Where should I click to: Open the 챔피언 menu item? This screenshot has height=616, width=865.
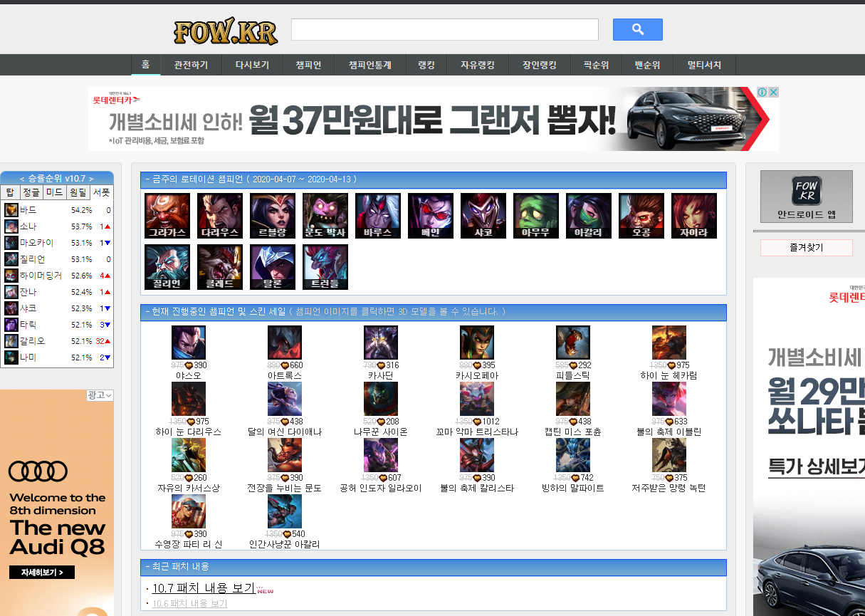(308, 65)
